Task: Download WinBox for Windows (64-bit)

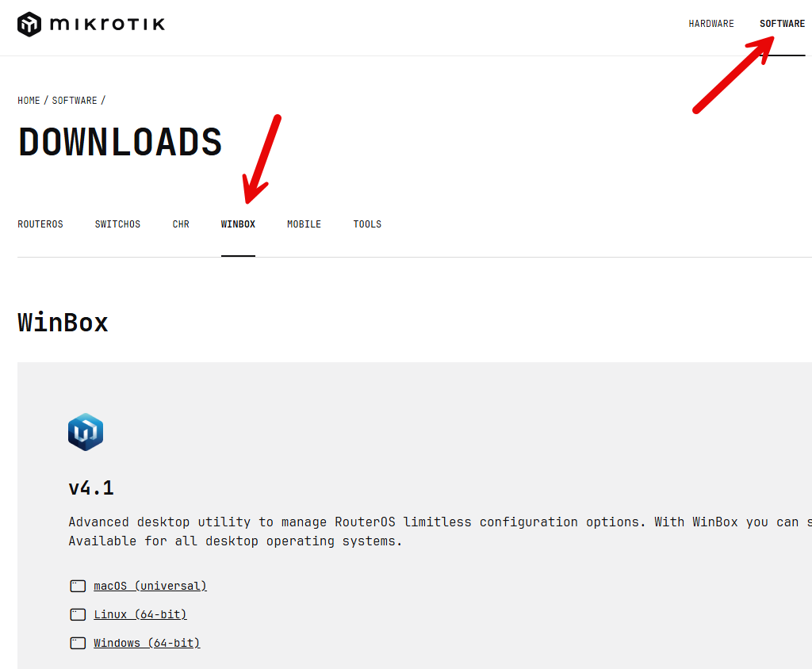Action: coord(147,644)
